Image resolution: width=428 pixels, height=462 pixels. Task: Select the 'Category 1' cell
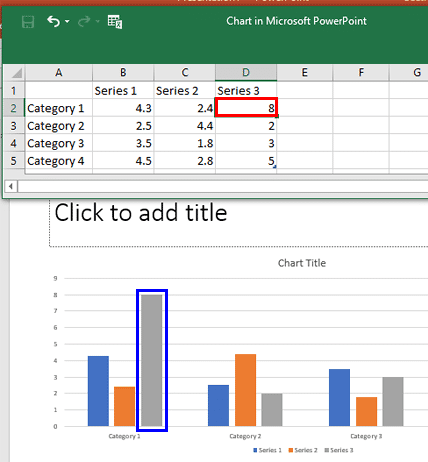click(59, 108)
